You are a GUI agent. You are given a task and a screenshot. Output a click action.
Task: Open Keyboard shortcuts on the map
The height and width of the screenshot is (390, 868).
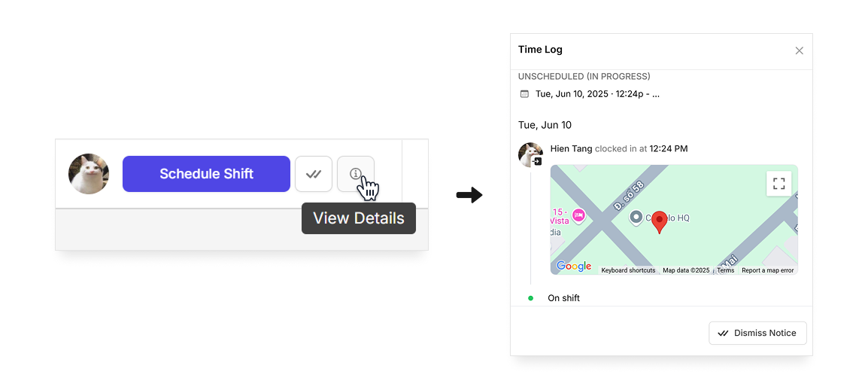[628, 270]
